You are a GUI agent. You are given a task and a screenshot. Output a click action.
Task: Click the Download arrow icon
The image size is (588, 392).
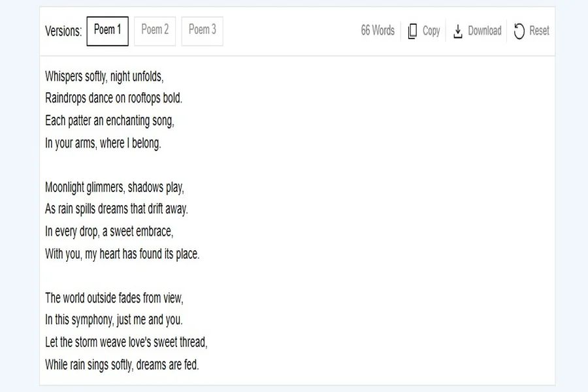point(458,31)
